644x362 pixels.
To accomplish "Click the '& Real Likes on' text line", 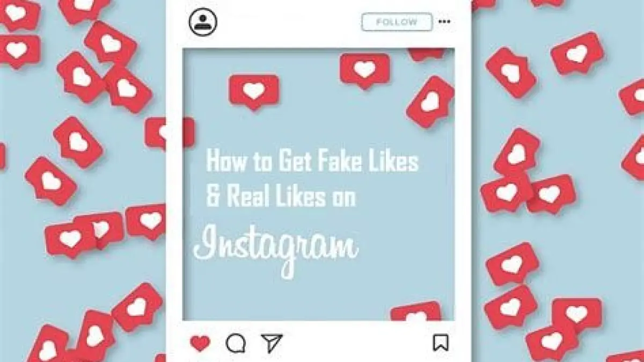I will click(281, 197).
